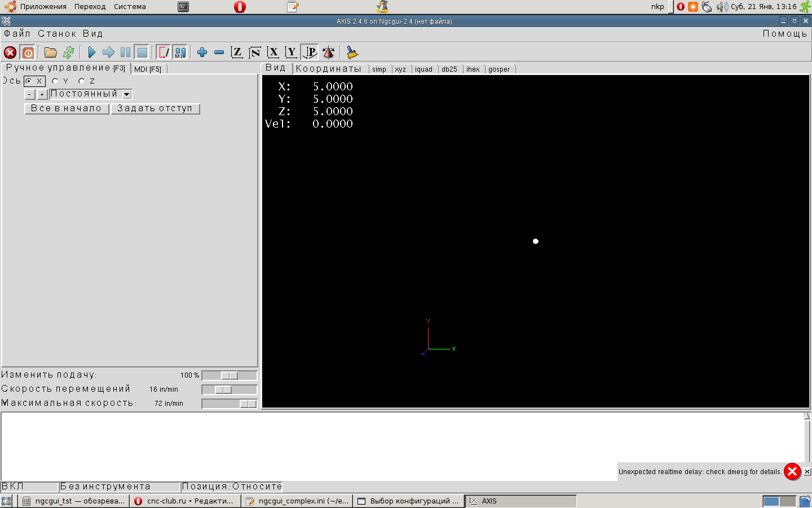This screenshot has width=812, height=508.
Task: Open the Переход system menu
Action: point(90,7)
